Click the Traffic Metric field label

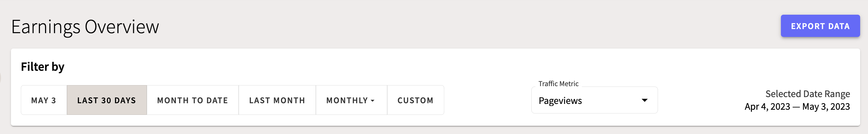(559, 84)
